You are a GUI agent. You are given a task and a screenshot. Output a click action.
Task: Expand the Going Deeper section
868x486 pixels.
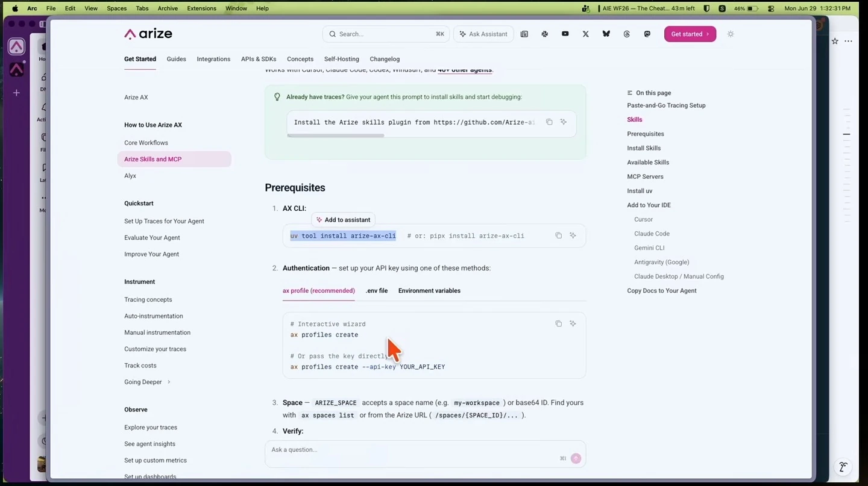coord(148,382)
